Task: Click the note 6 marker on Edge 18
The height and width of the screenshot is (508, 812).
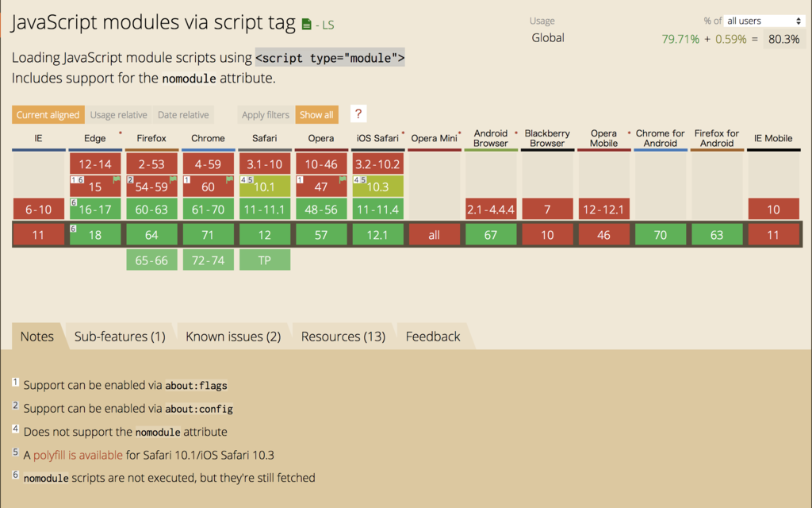Action: coord(74,229)
